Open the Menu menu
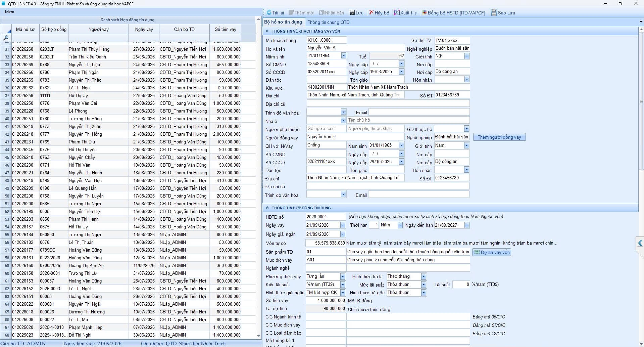The width and height of the screenshot is (644, 347). point(10,12)
